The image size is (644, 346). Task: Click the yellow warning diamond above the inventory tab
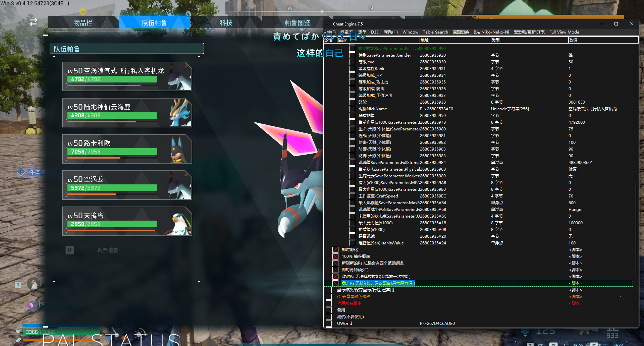83,11
